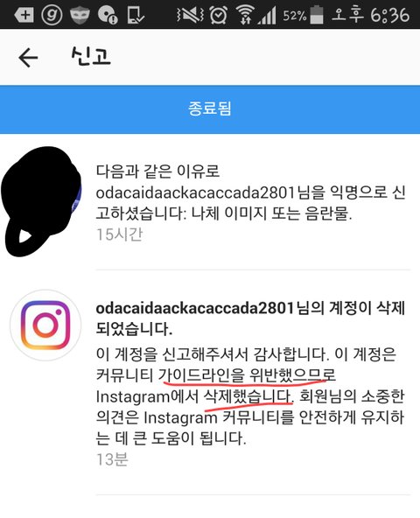Viewport: 420px width, 518px height.
Task: Tap the back arrow beside 신고
Action: click(28, 57)
